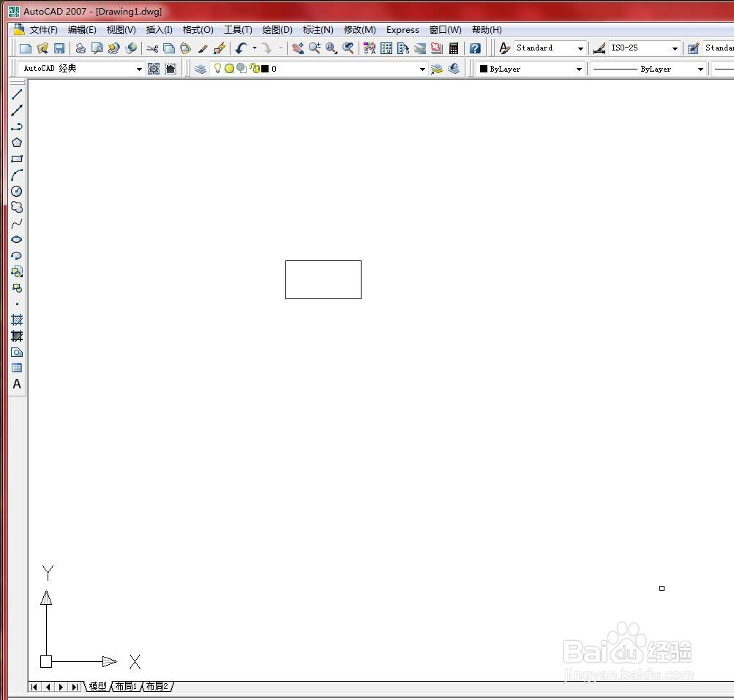The image size is (734, 700).
Task: Open Plot preview
Action: click(x=97, y=48)
